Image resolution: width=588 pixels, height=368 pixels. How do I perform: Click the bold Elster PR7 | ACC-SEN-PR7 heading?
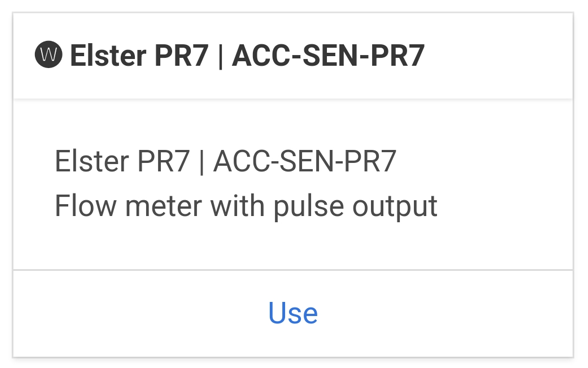pos(247,56)
